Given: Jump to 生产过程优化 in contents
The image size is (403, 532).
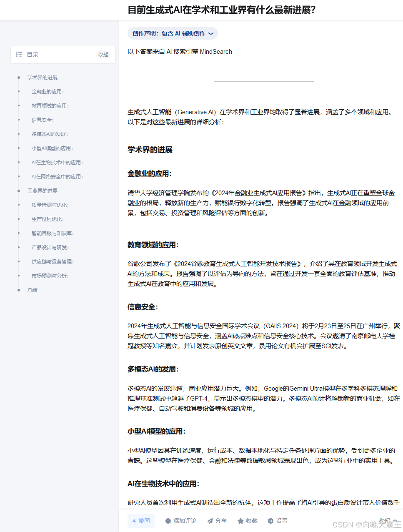Looking at the screenshot, I should point(48,219).
